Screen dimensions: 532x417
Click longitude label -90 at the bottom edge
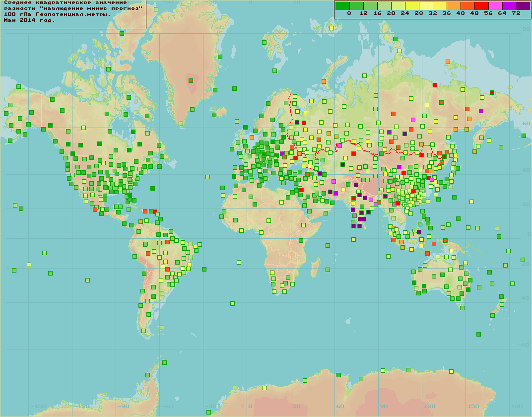click(x=124, y=406)
